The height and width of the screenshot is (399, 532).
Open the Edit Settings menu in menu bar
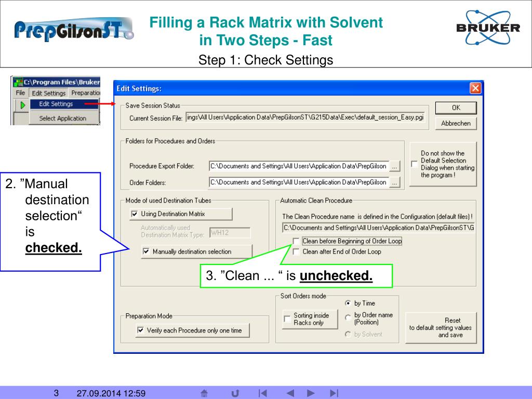point(48,93)
